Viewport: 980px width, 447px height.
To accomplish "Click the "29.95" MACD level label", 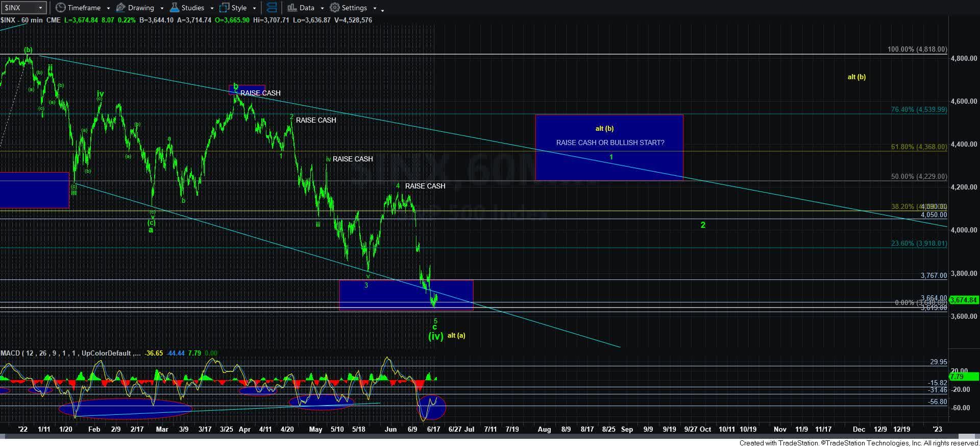I will click(x=938, y=362).
